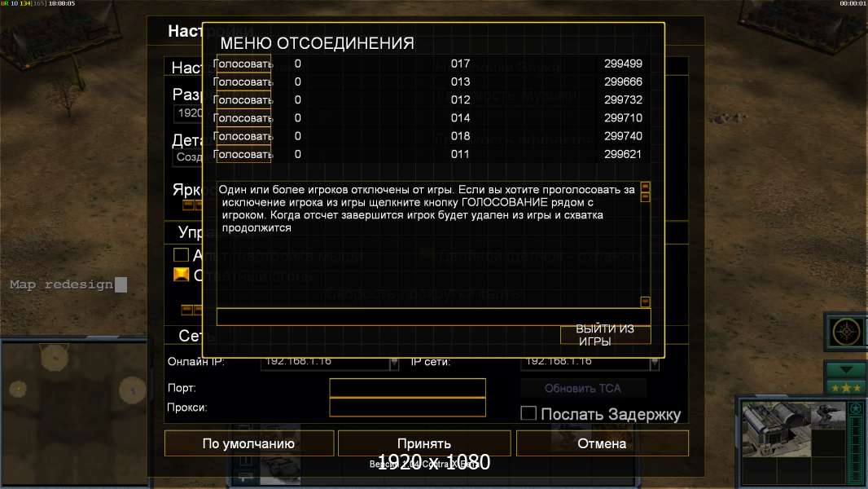
Task: Click the 18:08:05 clock readout at top-left
Action: pyautogui.click(x=61, y=3)
